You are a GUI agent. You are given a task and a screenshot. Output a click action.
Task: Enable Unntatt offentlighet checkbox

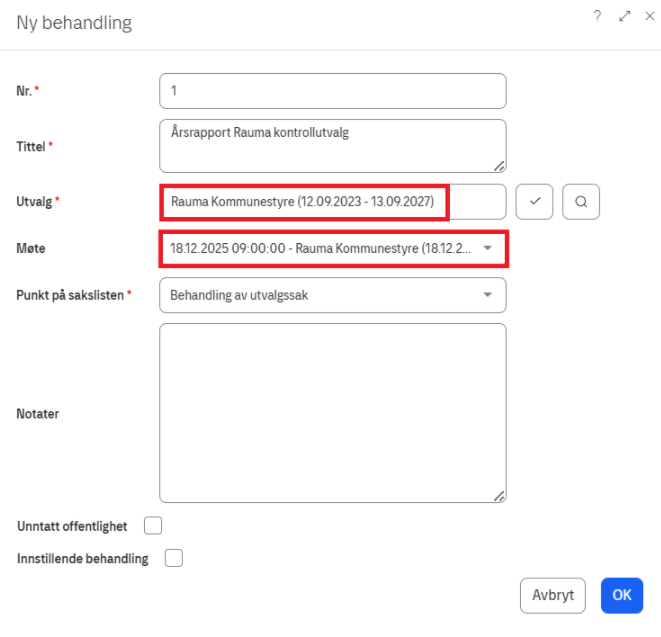[x=153, y=525]
